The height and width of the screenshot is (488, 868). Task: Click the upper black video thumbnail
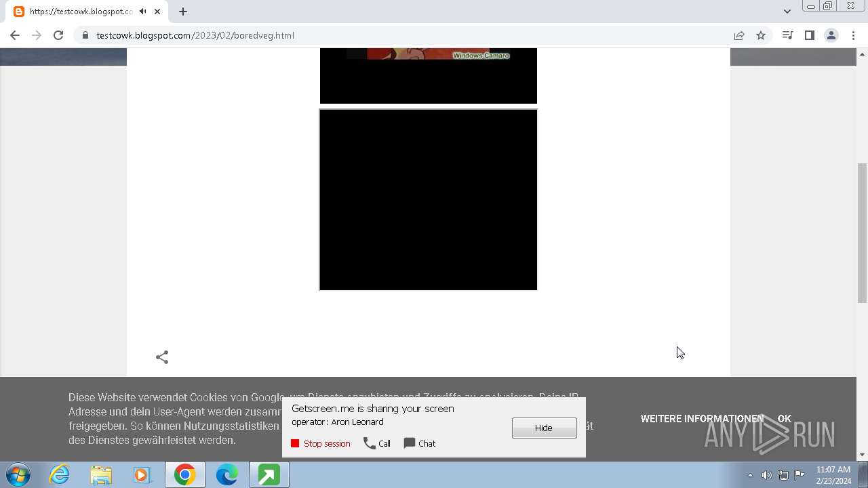(x=429, y=76)
